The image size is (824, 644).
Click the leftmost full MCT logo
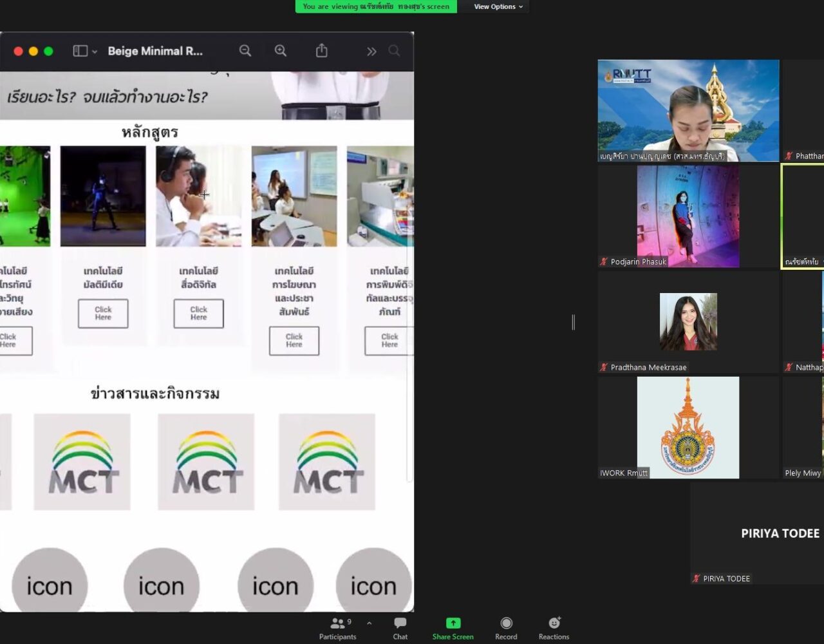coord(82,462)
